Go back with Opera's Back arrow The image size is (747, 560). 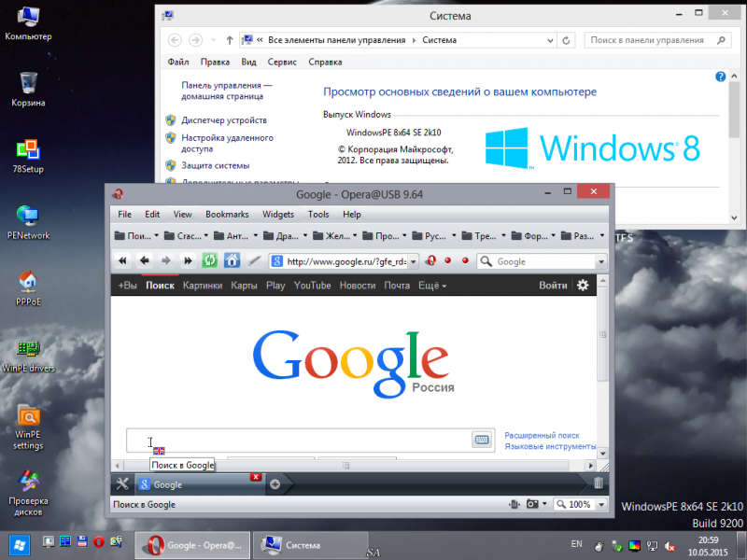(145, 261)
